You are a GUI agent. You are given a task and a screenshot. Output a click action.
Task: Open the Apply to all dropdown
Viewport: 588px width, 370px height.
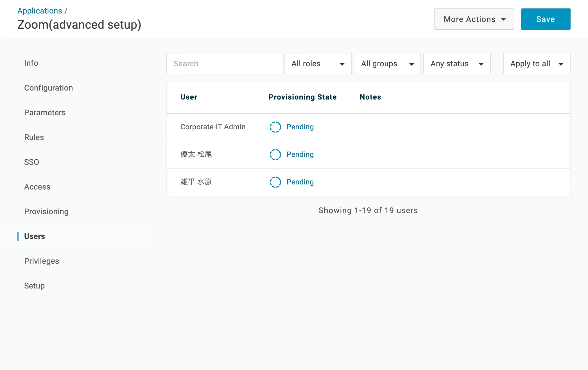[536, 64]
